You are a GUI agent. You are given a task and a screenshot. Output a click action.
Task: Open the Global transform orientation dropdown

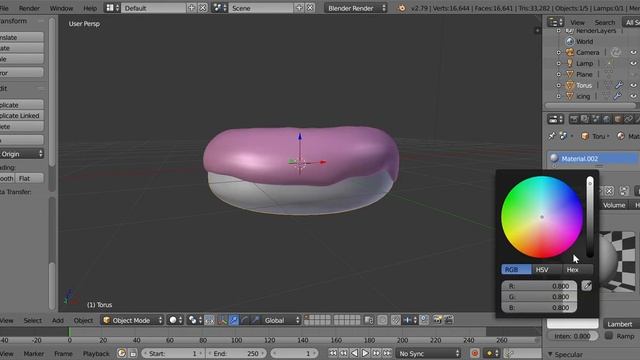pyautogui.click(x=282, y=320)
